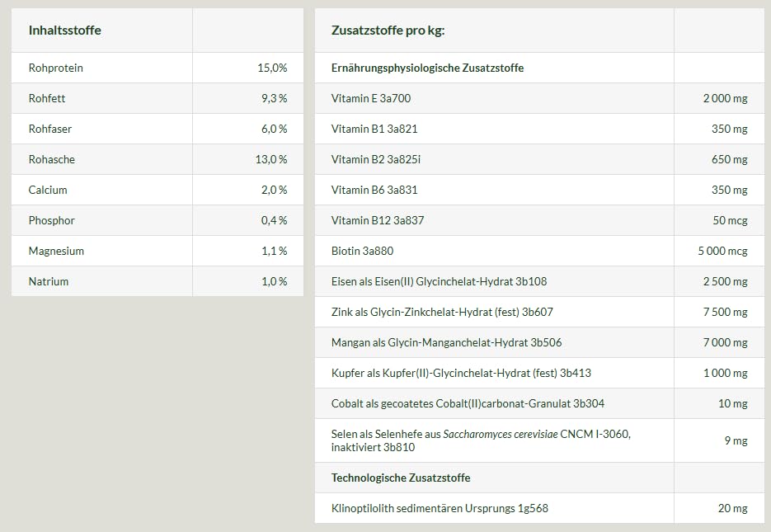Image resolution: width=771 pixels, height=532 pixels.
Task: Click the Rohfett value 9,3 %
Action: 274,98
